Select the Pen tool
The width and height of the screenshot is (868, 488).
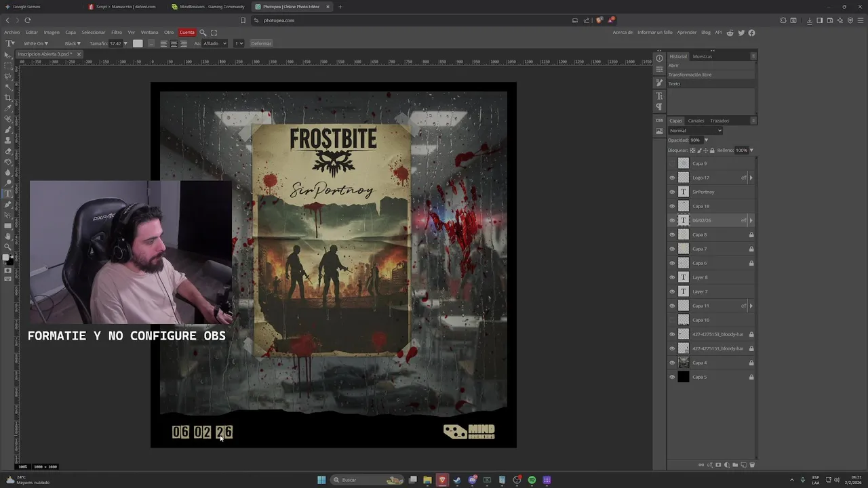tap(7, 204)
